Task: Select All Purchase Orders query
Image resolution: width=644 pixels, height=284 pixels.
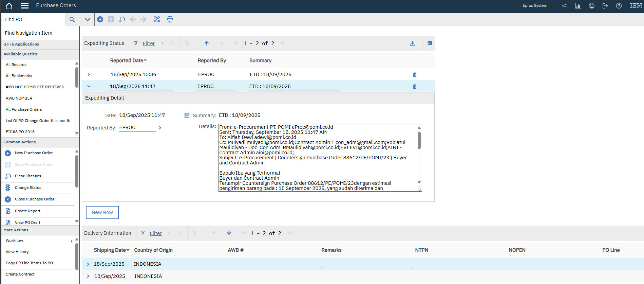Action: (24, 109)
